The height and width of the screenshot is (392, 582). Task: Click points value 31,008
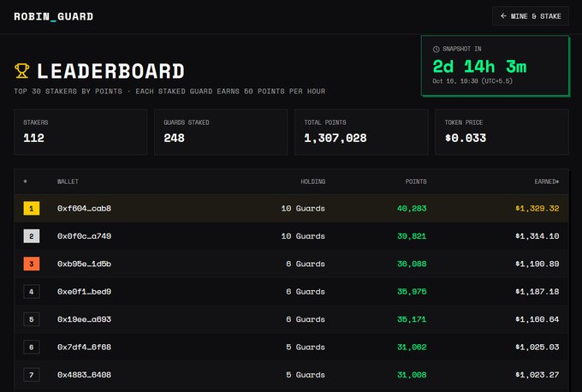coord(412,375)
